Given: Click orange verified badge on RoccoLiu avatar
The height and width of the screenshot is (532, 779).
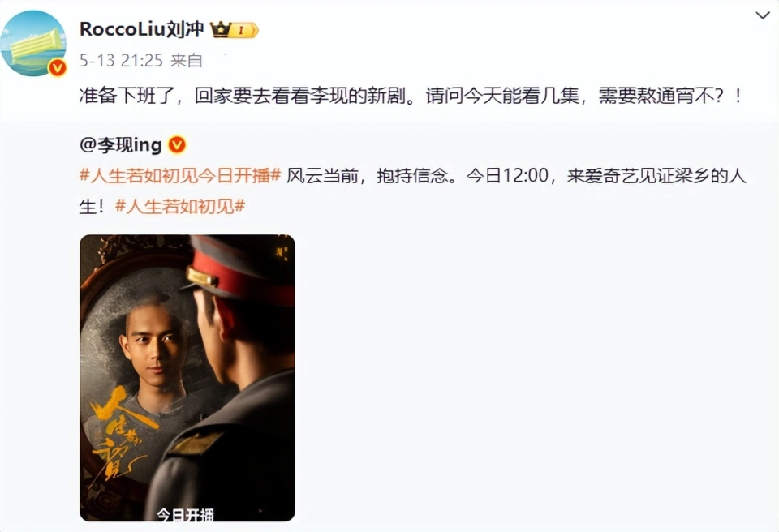Looking at the screenshot, I should pos(57,67).
